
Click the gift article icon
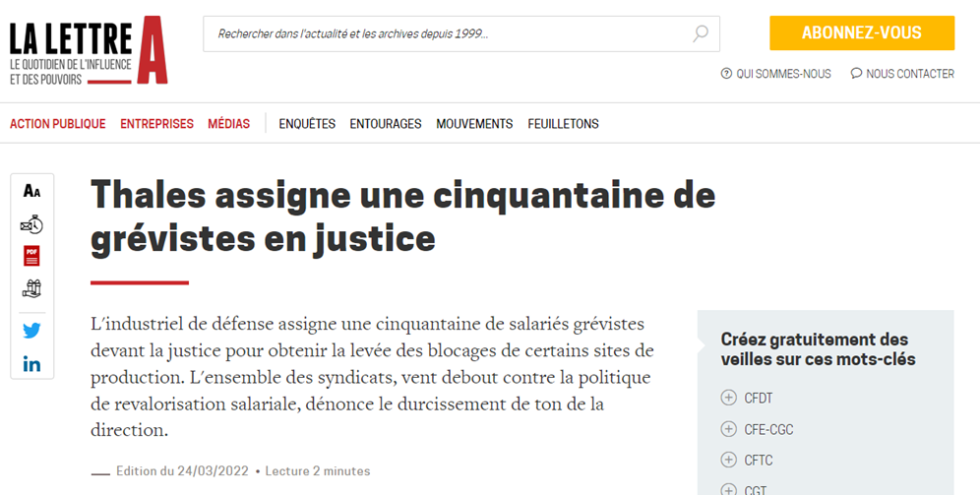click(x=31, y=288)
